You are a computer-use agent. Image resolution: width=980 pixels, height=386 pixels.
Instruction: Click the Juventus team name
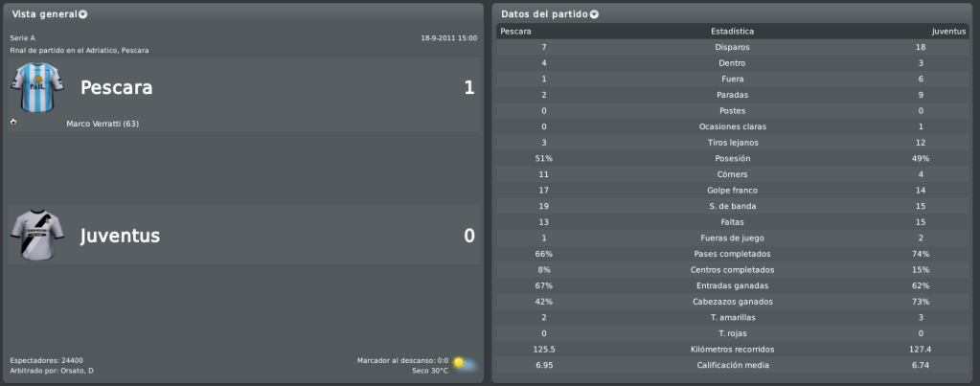(x=120, y=236)
